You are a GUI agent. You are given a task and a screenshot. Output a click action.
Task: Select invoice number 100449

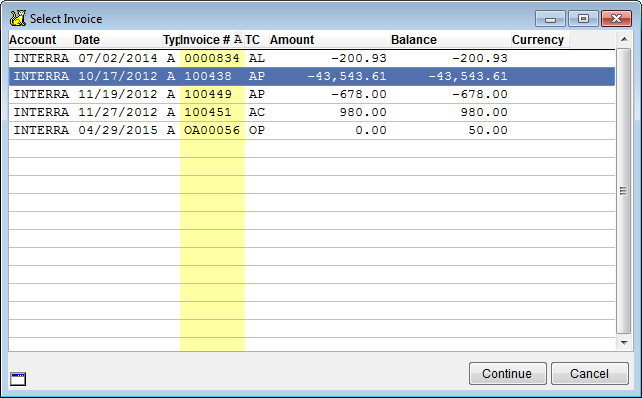pos(208,94)
